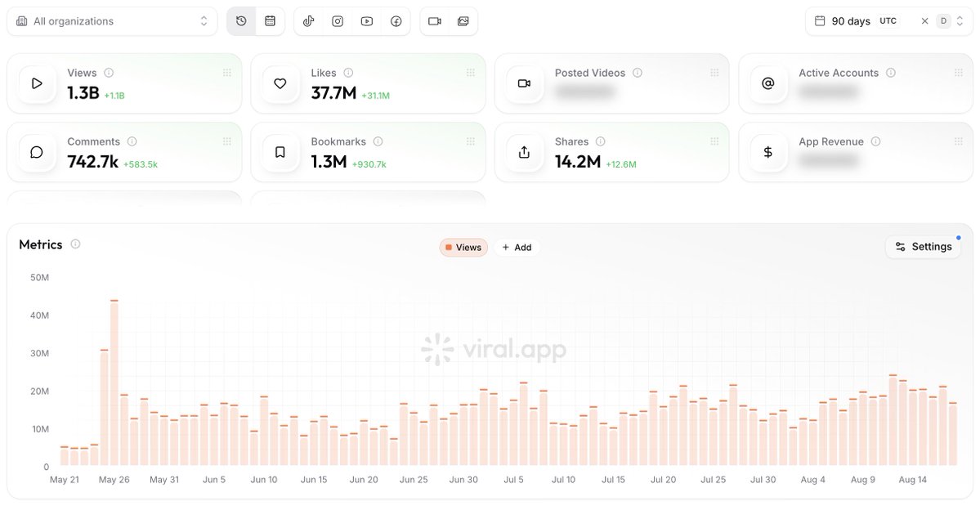Click the Posted Videos camera icon
This screenshot has height=510, width=980.
pos(525,83)
